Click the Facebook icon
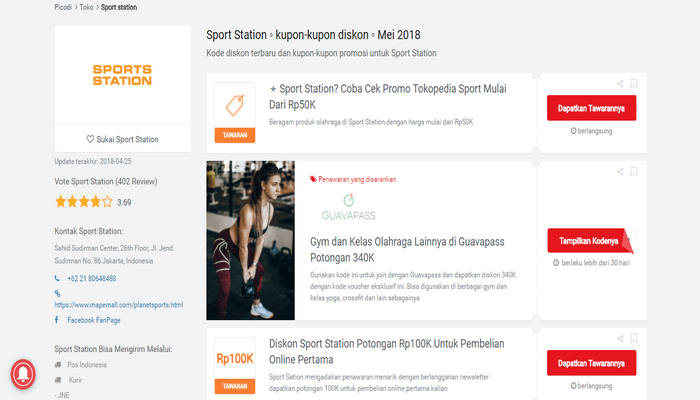 (x=57, y=320)
